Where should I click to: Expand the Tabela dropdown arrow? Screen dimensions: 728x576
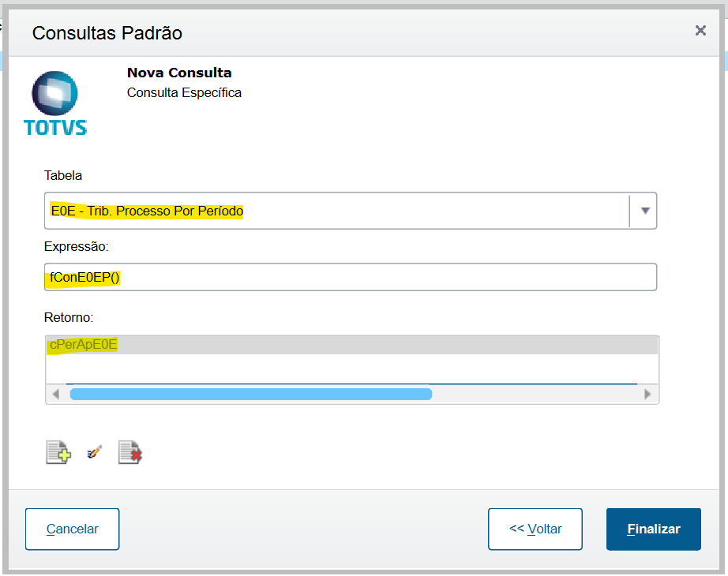[644, 211]
